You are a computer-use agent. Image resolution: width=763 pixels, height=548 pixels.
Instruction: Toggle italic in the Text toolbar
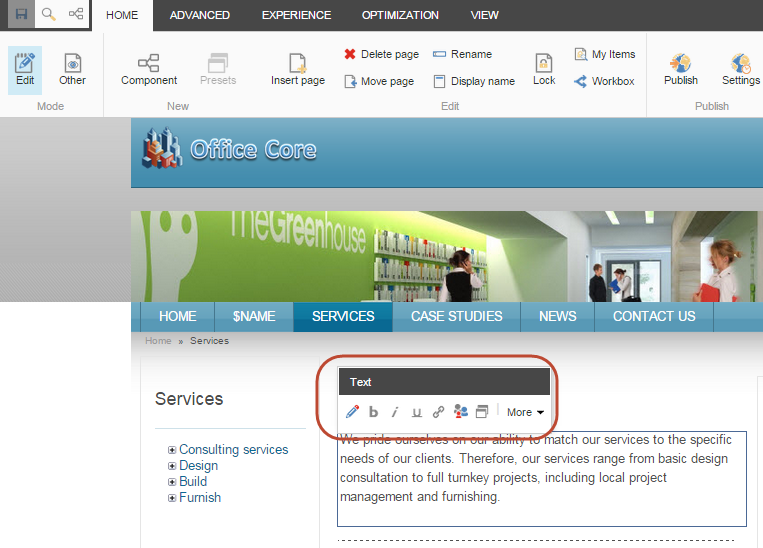click(395, 412)
